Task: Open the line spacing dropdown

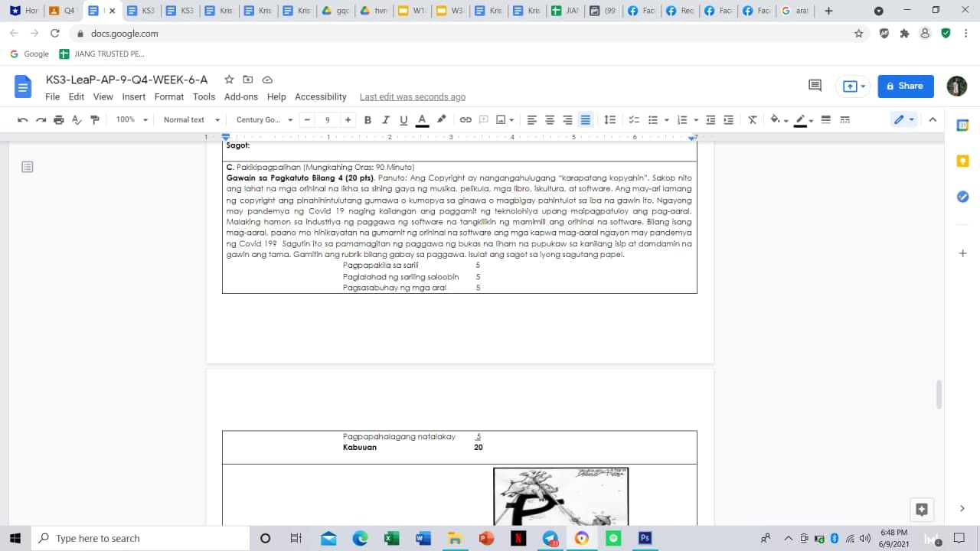Action: [x=610, y=119]
